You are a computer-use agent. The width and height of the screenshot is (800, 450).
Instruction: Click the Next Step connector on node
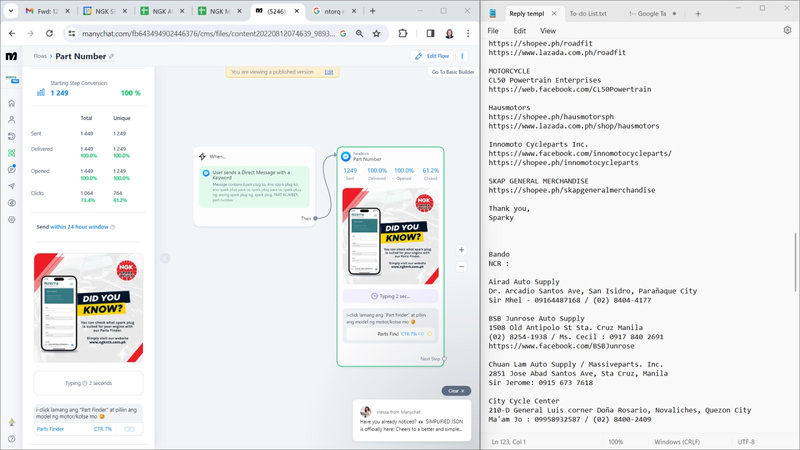point(444,359)
